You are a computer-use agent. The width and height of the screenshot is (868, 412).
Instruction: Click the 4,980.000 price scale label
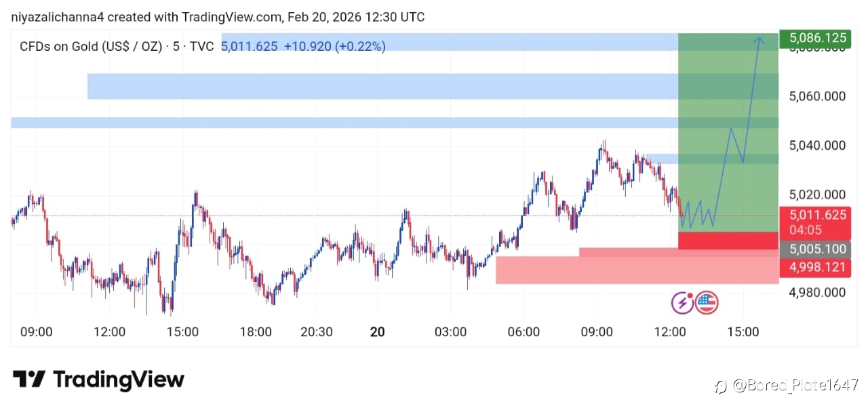pos(817,293)
